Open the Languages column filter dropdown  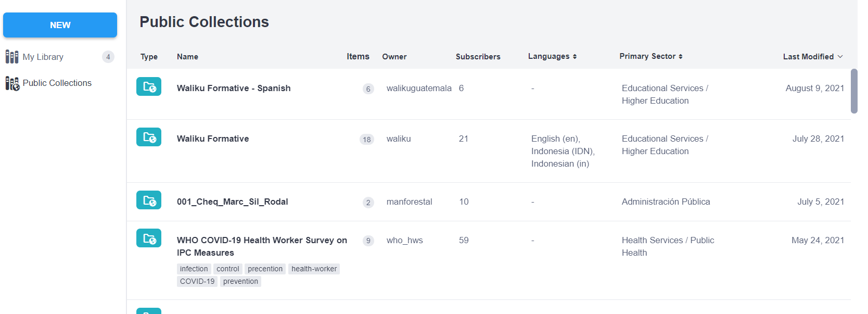552,56
